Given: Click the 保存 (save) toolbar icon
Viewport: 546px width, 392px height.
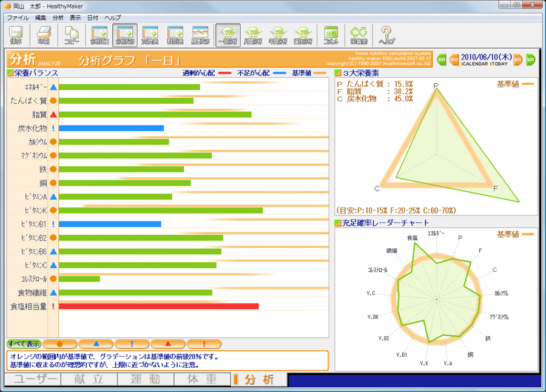Looking at the screenshot, I should point(16,35).
